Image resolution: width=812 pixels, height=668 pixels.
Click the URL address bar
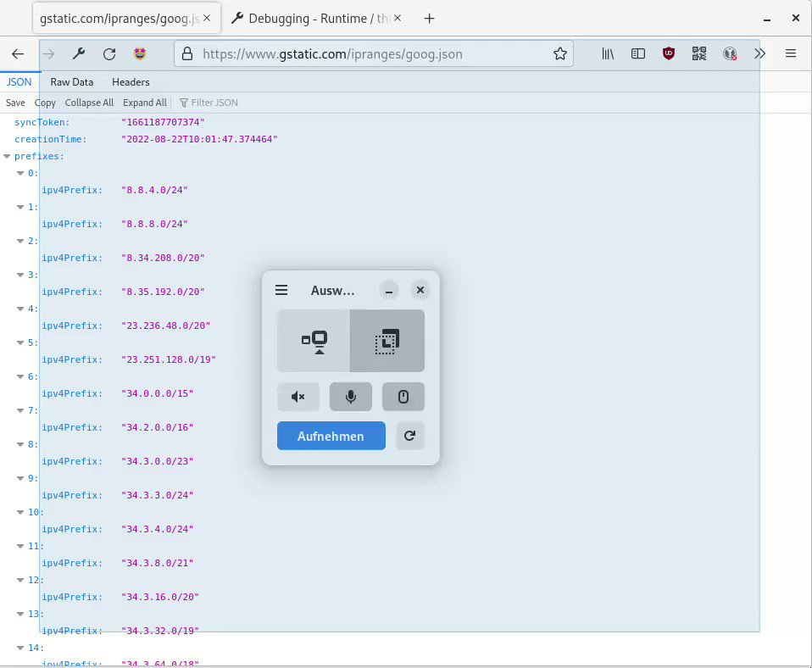coord(374,54)
